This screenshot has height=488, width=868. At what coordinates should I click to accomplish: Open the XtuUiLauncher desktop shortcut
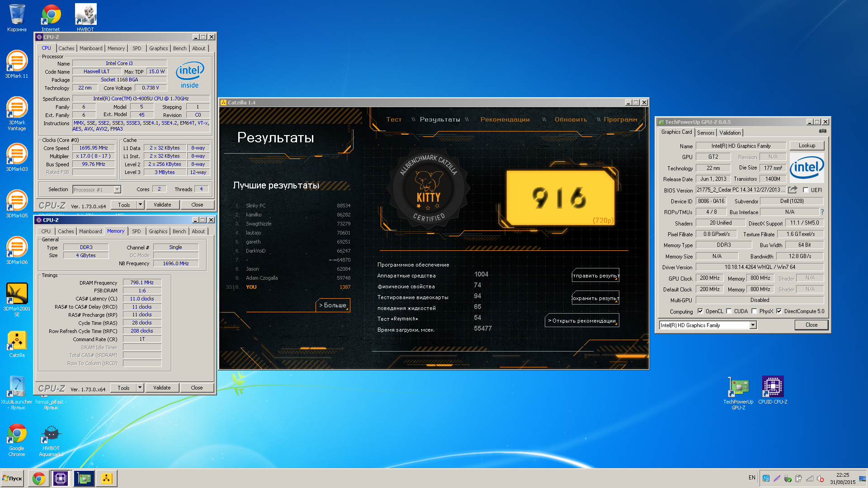point(17,393)
